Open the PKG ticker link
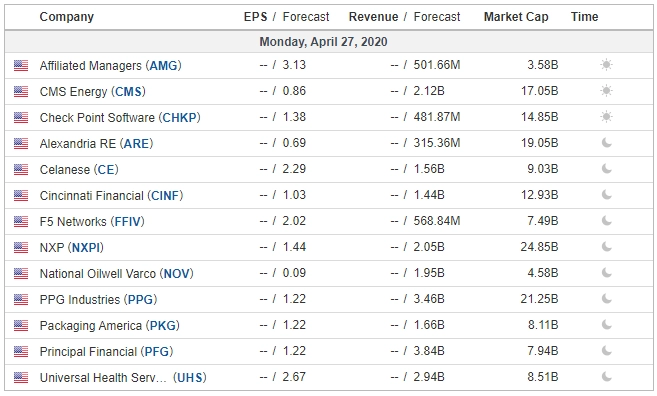657x396 pixels. tap(163, 326)
